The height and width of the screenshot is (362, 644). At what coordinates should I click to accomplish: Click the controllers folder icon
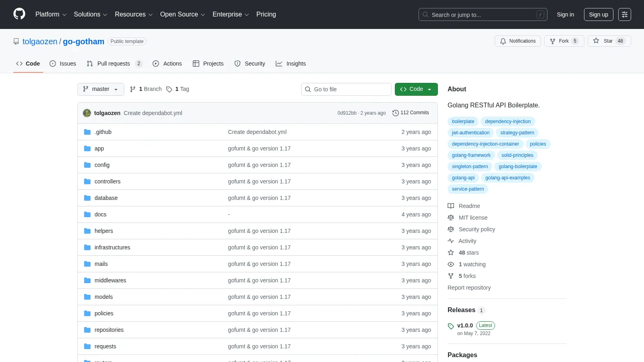[x=87, y=181]
